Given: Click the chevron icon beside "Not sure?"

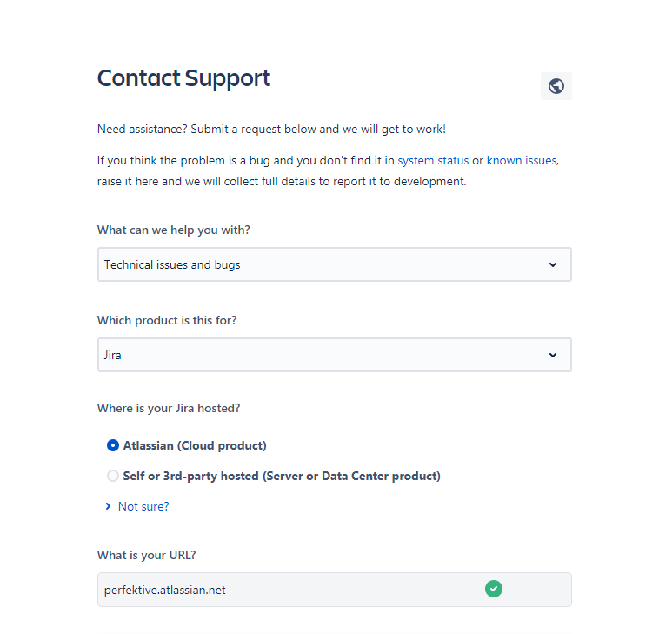Looking at the screenshot, I should [x=108, y=506].
